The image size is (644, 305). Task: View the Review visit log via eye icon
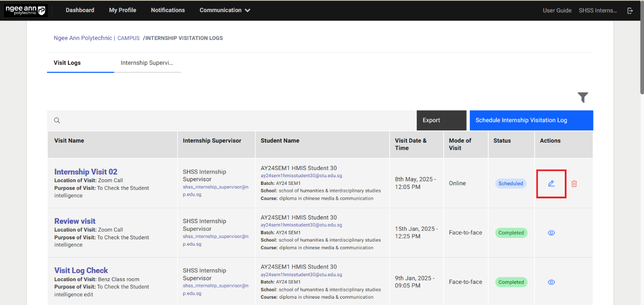551,233
